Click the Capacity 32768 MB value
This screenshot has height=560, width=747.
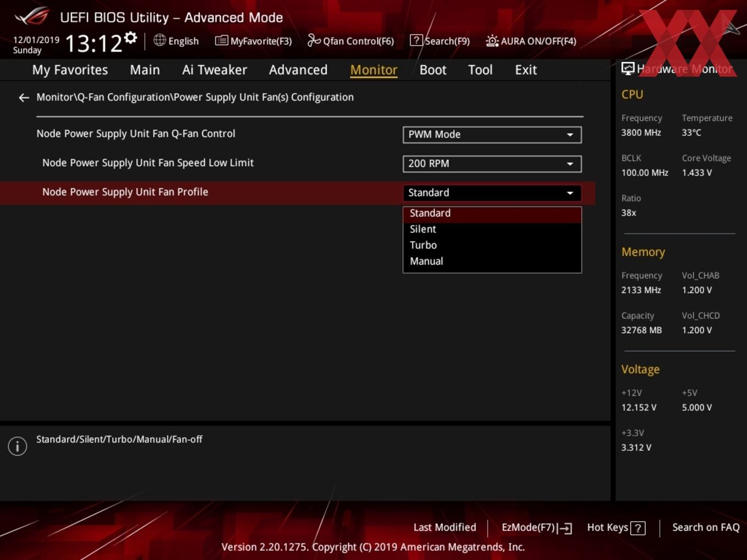pyautogui.click(x=642, y=330)
